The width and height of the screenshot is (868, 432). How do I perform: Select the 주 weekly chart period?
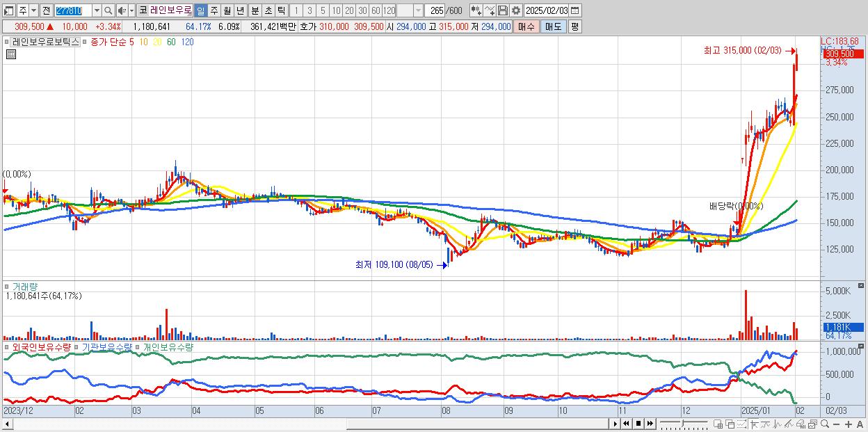[214, 10]
